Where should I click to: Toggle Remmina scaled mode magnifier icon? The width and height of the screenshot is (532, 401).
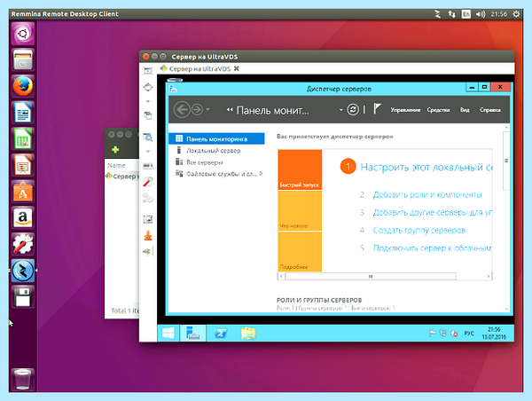pyautogui.click(x=148, y=138)
